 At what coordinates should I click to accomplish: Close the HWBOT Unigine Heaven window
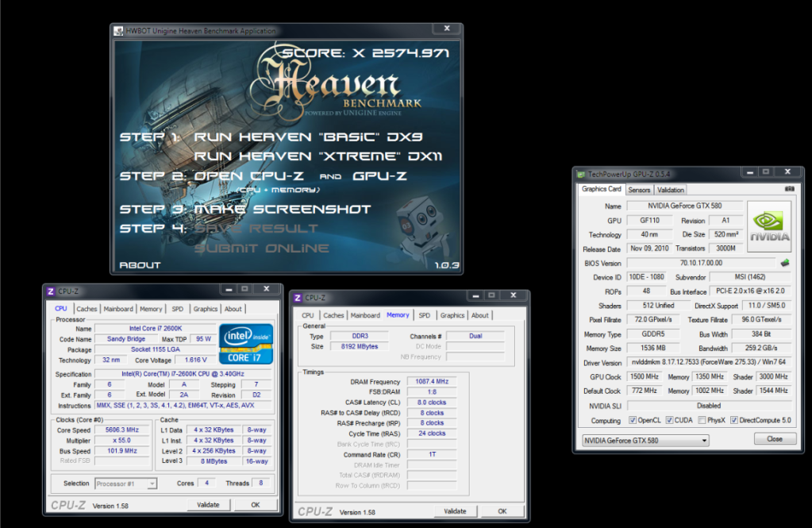click(447, 29)
